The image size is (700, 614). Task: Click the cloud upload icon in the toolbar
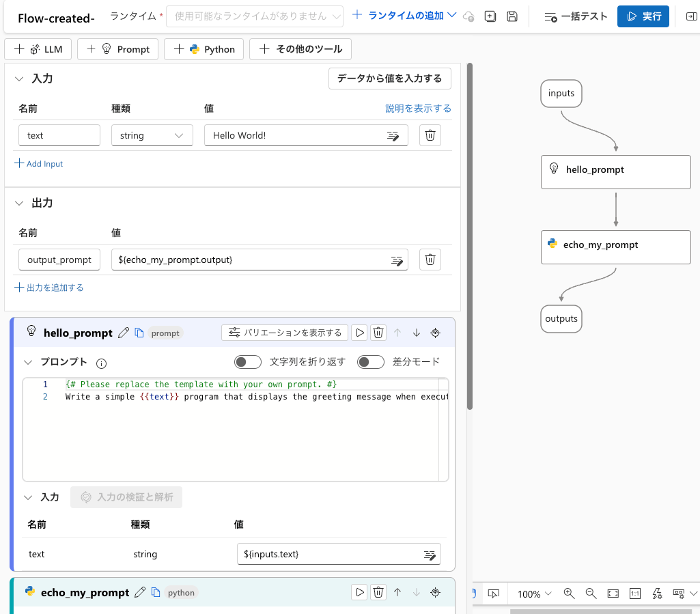pos(468,16)
